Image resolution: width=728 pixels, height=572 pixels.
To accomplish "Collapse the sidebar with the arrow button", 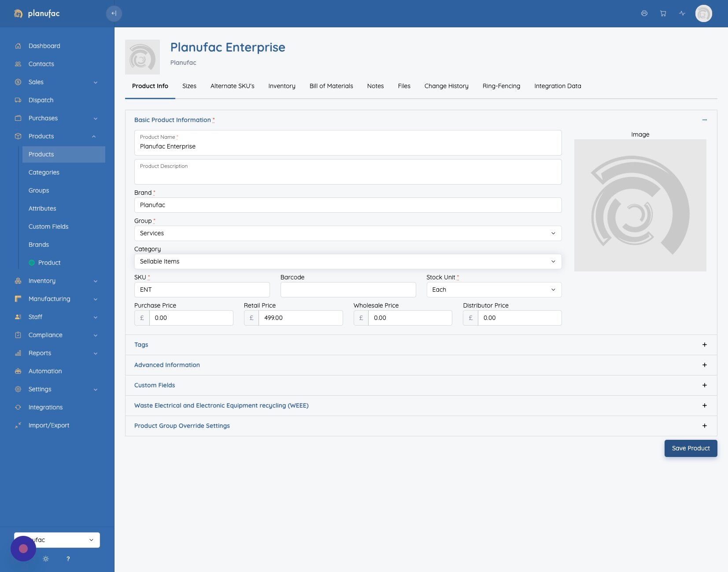I will click(114, 13).
